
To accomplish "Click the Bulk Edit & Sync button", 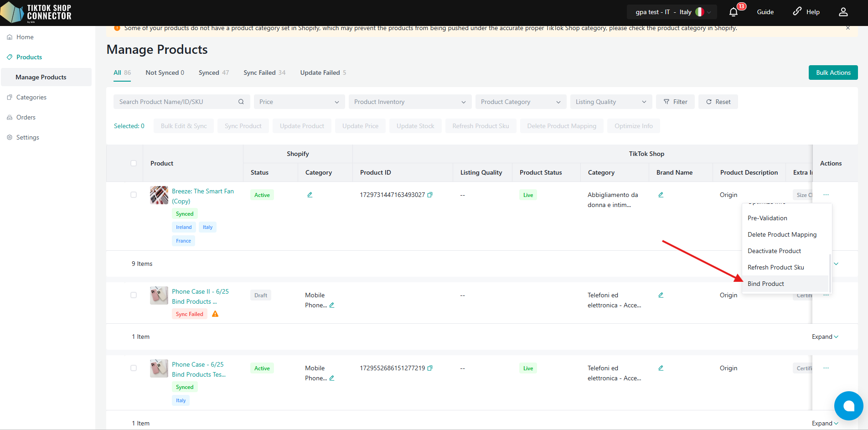I will click(x=184, y=126).
